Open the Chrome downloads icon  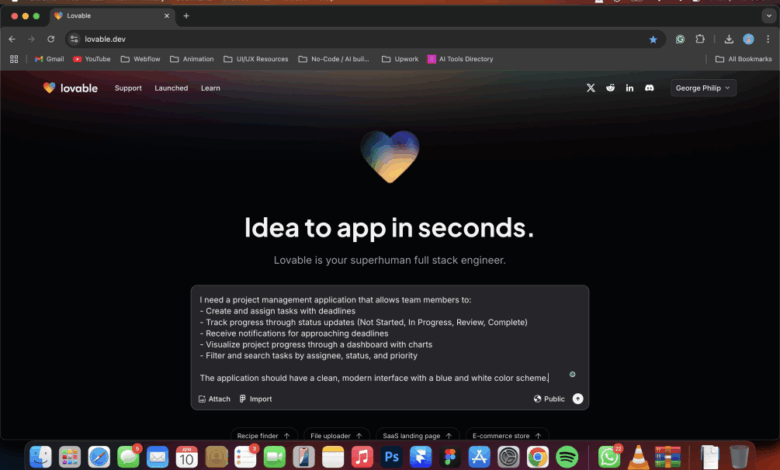pyautogui.click(x=729, y=39)
